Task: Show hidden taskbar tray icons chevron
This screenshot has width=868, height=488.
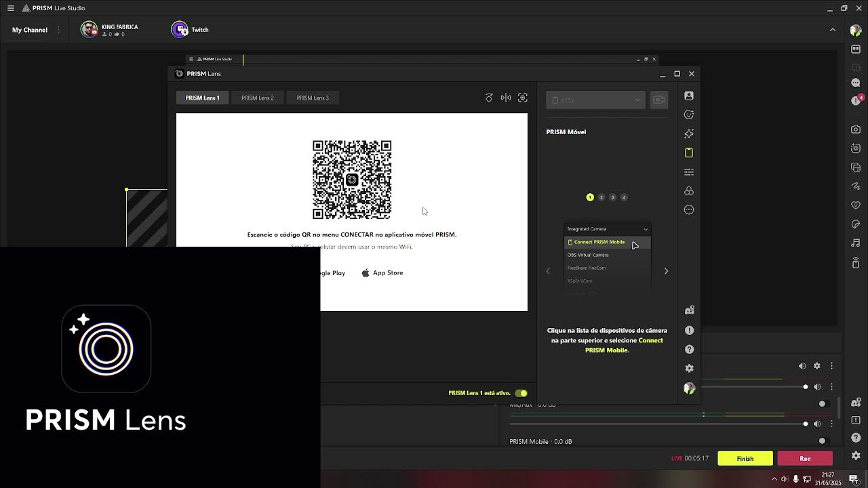Action: point(774,479)
